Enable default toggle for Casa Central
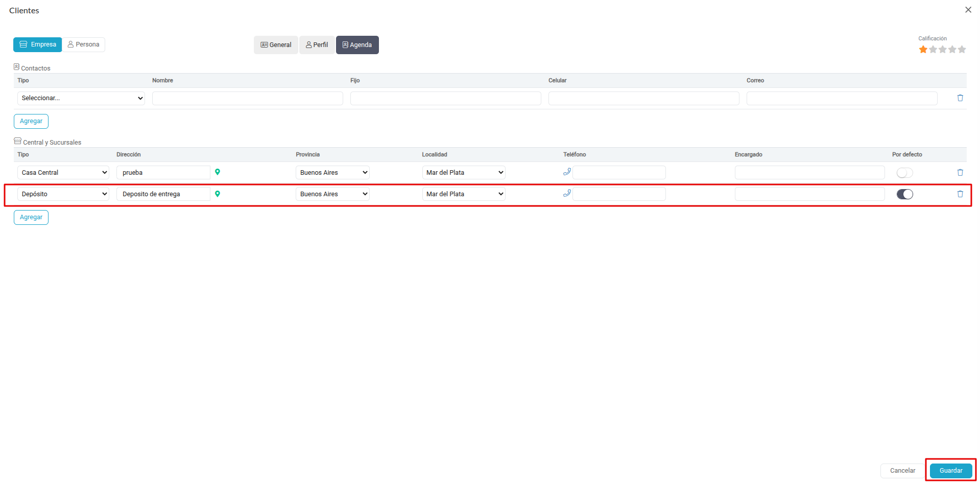 (904, 173)
